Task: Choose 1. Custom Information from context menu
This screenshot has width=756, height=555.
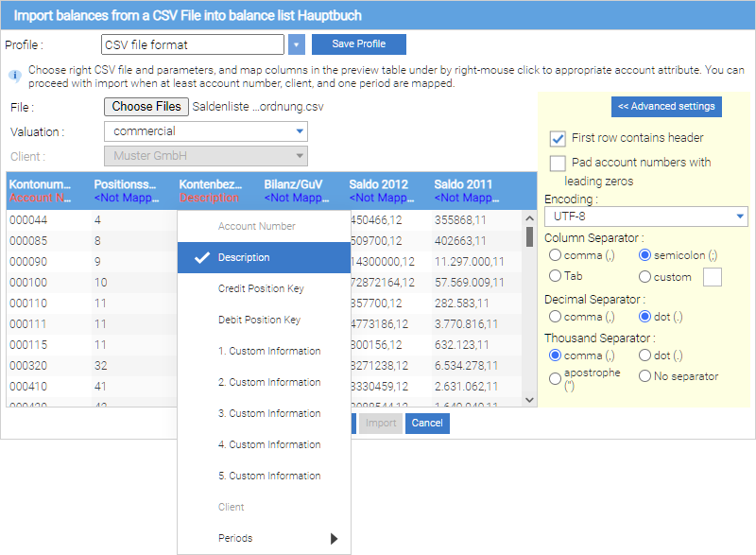Action: [268, 351]
